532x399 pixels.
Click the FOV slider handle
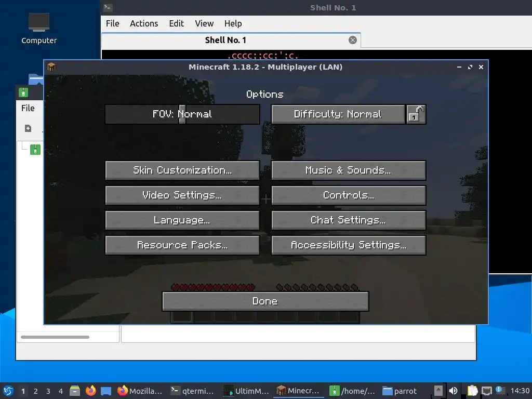(x=182, y=114)
